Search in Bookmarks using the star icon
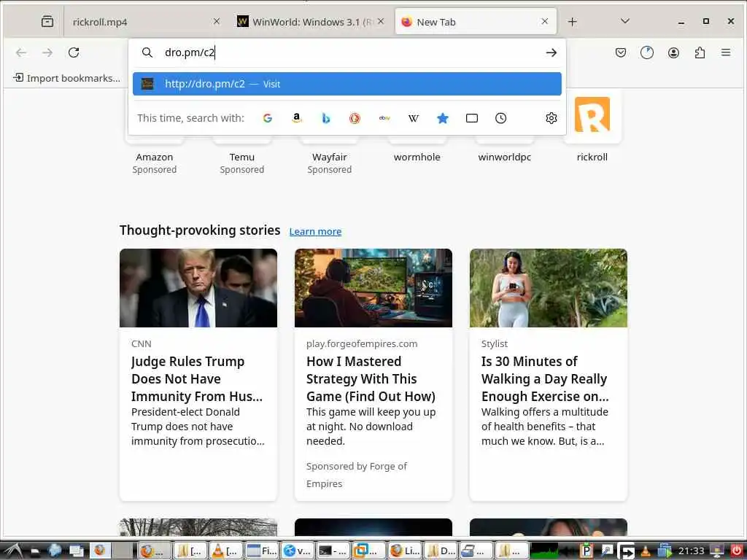Viewport: 747px width, 560px height. point(443,118)
